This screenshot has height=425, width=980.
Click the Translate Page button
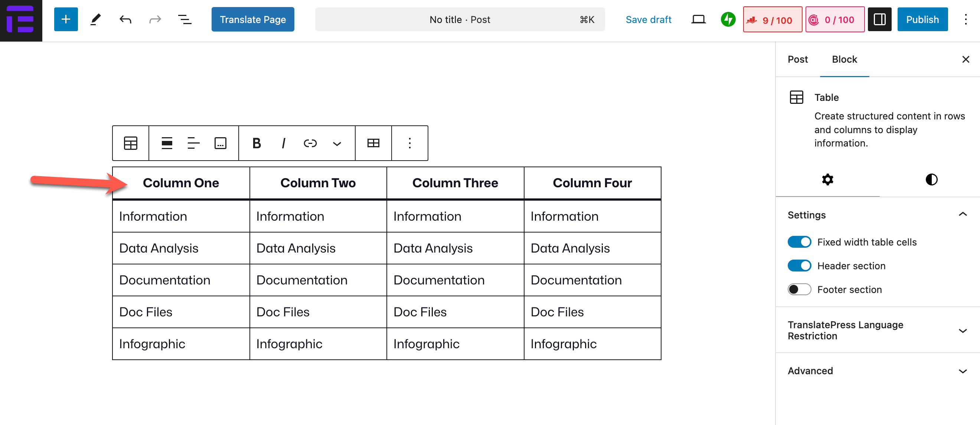point(252,19)
